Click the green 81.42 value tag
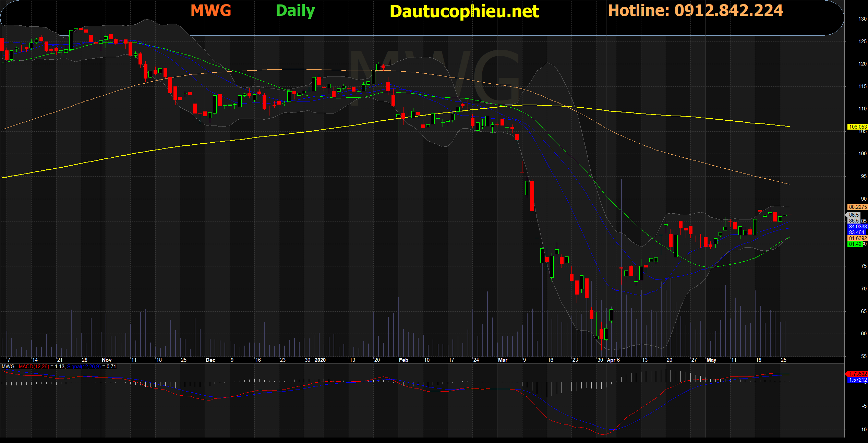Screen dimensions: 868x443 (x=855, y=244)
